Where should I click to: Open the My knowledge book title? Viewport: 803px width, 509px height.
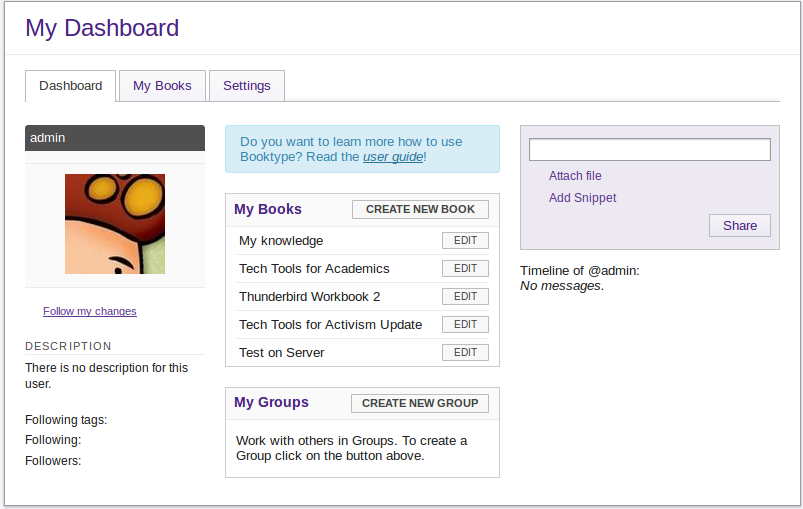coord(281,241)
